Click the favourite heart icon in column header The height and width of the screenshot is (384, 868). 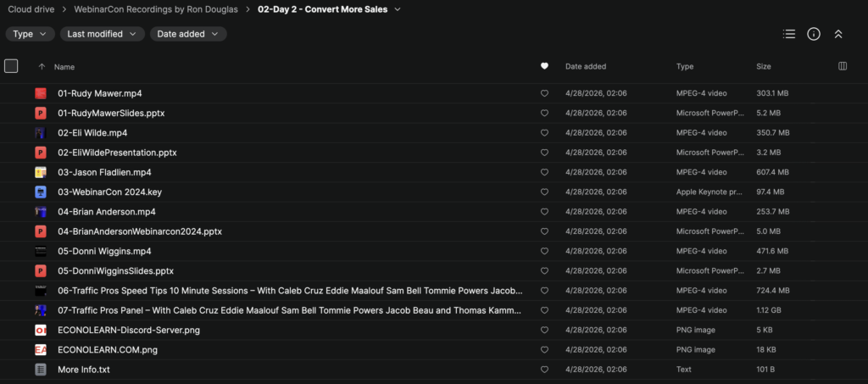point(544,66)
